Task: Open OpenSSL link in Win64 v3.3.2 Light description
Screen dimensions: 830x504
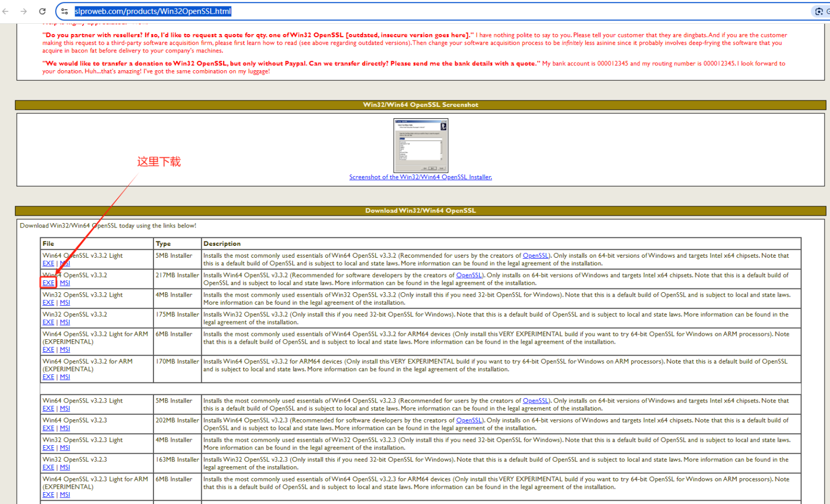Action: click(x=536, y=256)
